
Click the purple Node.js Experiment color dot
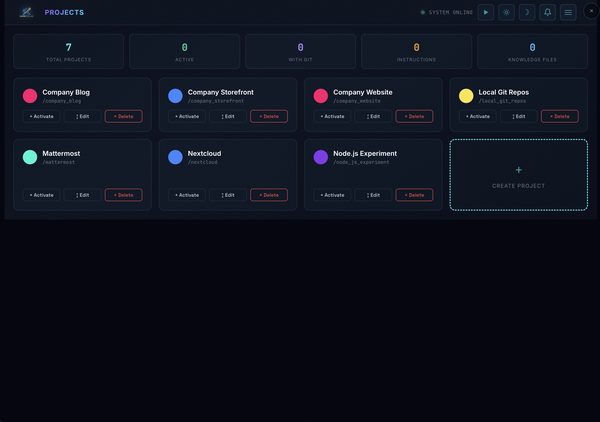tap(321, 157)
